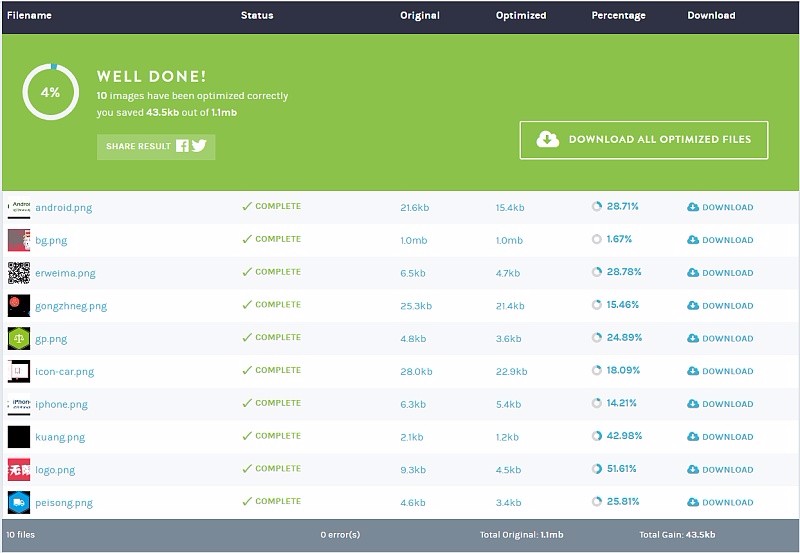800x553 pixels.
Task: Click the Filename column header
Action: pyautogui.click(x=29, y=16)
